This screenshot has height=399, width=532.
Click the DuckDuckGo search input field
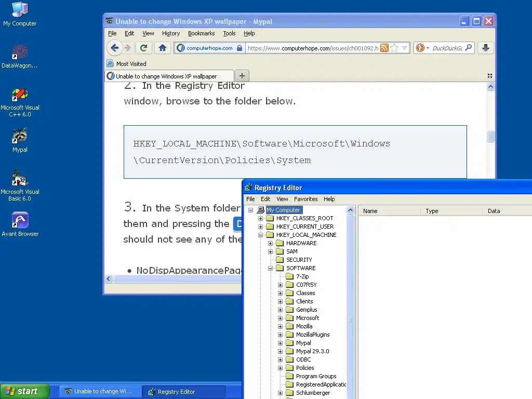447,48
